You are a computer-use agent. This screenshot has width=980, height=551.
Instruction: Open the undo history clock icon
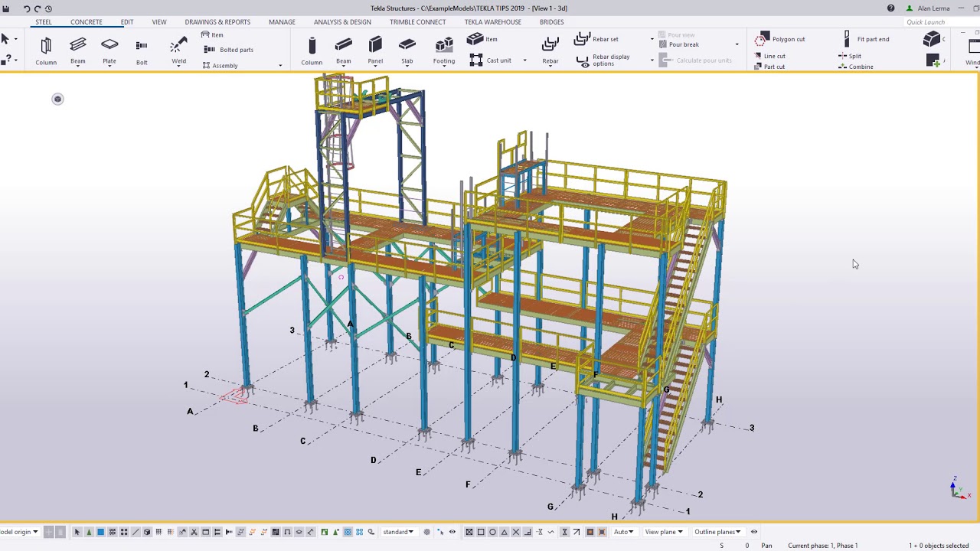[x=48, y=8]
